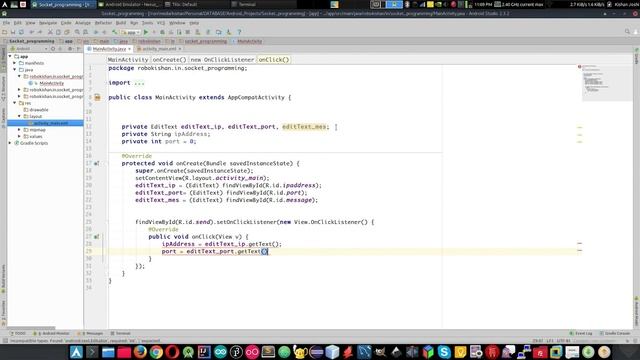Image resolution: width=640 pixels, height=360 pixels.
Task: Open the Android project view dropdown
Action: point(29,49)
